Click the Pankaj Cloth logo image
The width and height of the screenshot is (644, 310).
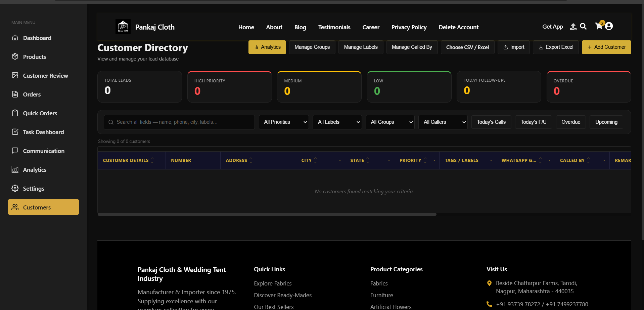pyautogui.click(x=123, y=27)
